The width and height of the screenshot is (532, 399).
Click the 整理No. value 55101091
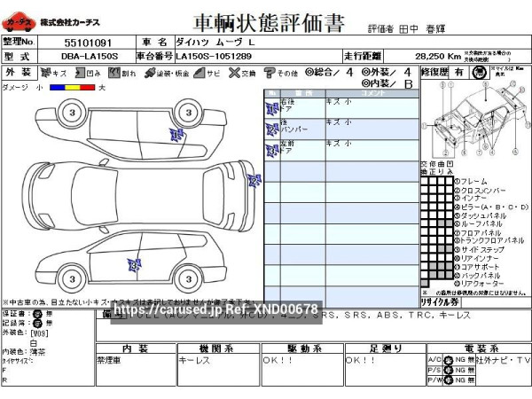pos(88,43)
